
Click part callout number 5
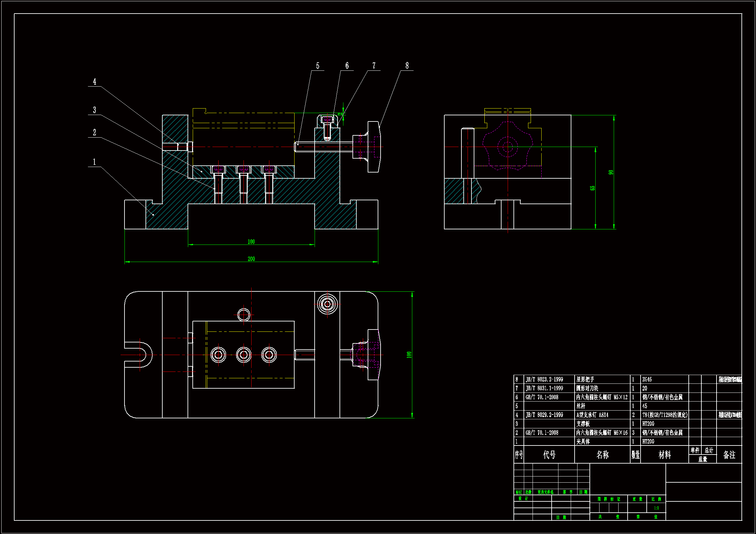point(318,66)
